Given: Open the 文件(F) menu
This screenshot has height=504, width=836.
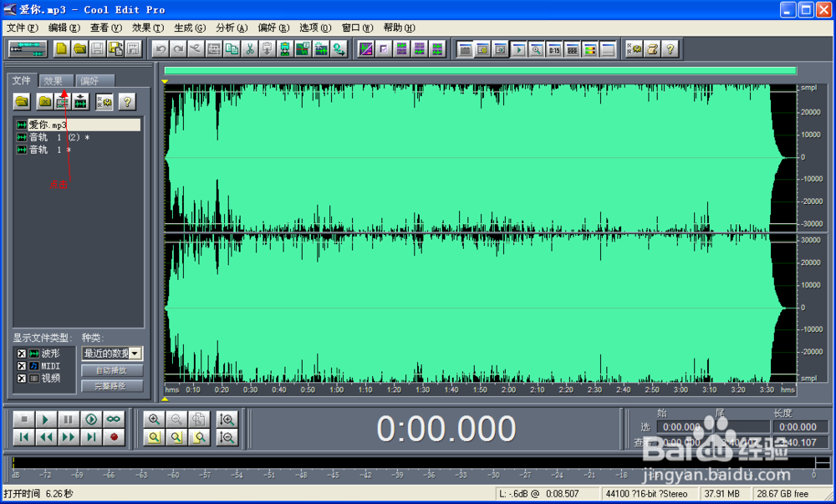Looking at the screenshot, I should click(22, 28).
